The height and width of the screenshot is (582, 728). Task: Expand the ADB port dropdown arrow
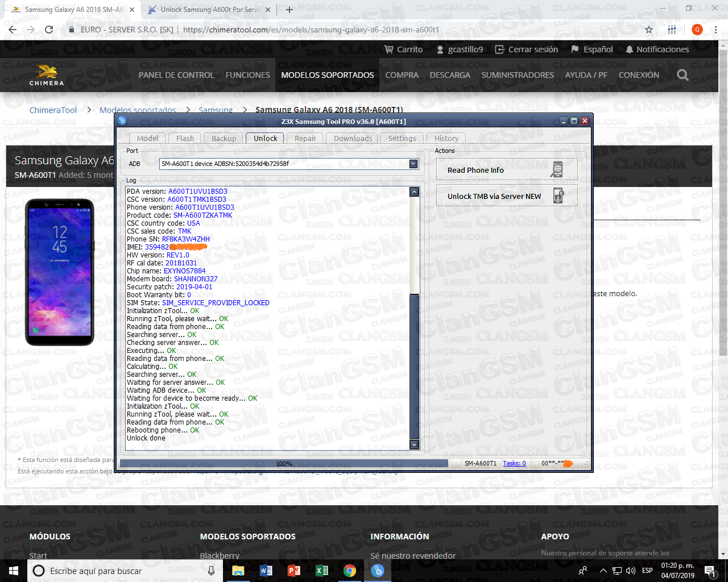coord(413,164)
